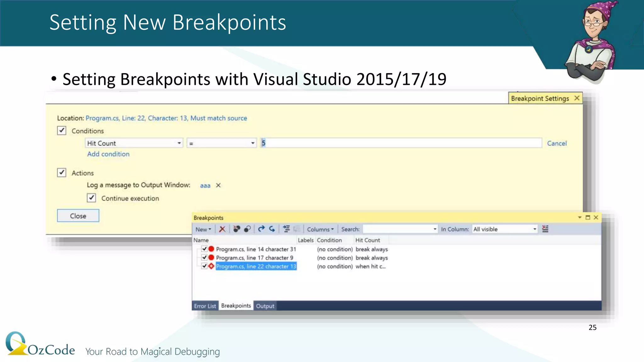
Task: Switch to the Output tab
Action: click(265, 306)
